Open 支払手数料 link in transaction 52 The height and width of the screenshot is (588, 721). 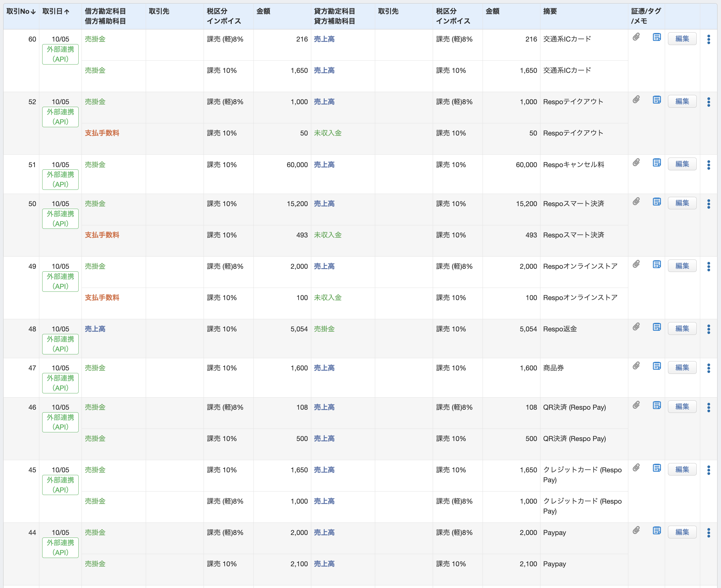pyautogui.click(x=102, y=133)
